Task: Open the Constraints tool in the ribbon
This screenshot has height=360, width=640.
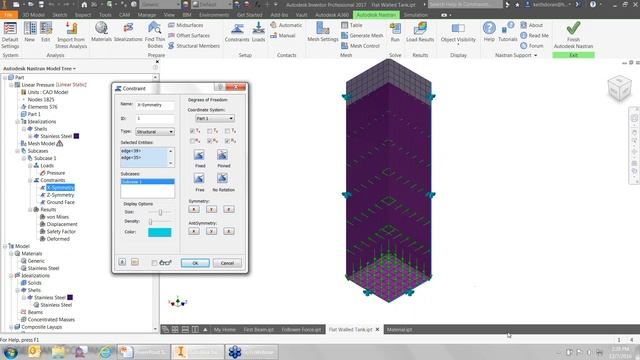Action: tap(237, 32)
